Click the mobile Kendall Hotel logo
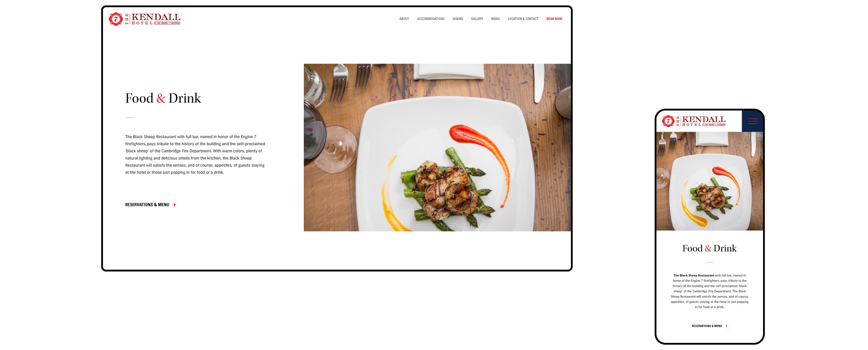This screenshot has width=868, height=350. 694,121
